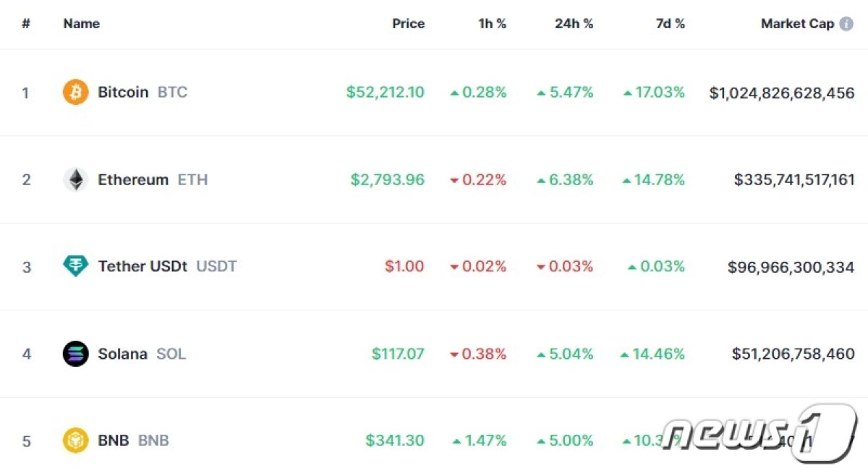Open the Tether USDt page link

pyautogui.click(x=142, y=266)
